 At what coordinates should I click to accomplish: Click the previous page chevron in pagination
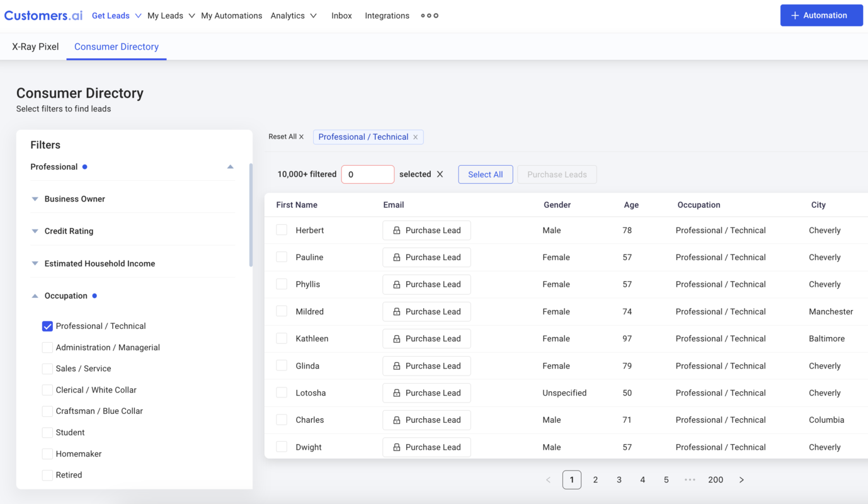click(x=548, y=479)
